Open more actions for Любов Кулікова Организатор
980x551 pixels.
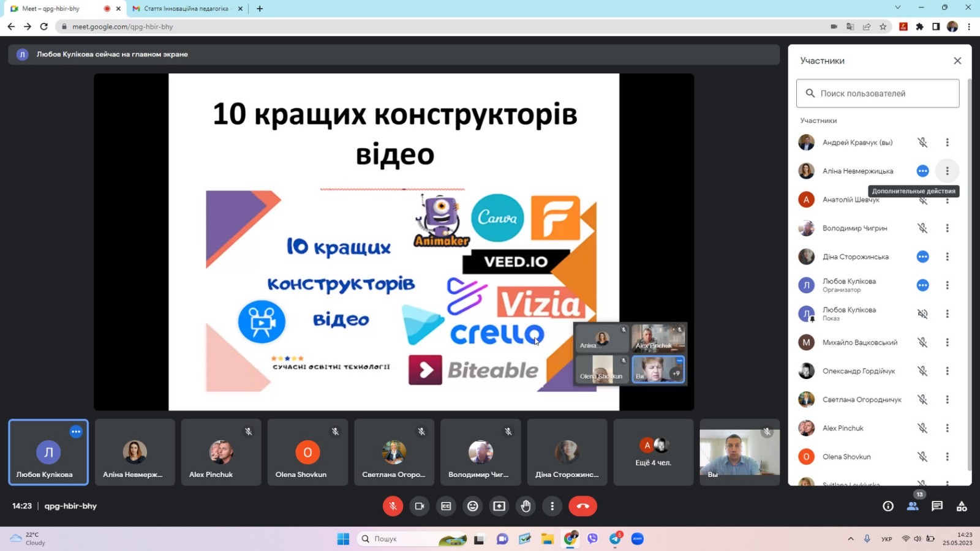[x=947, y=285]
